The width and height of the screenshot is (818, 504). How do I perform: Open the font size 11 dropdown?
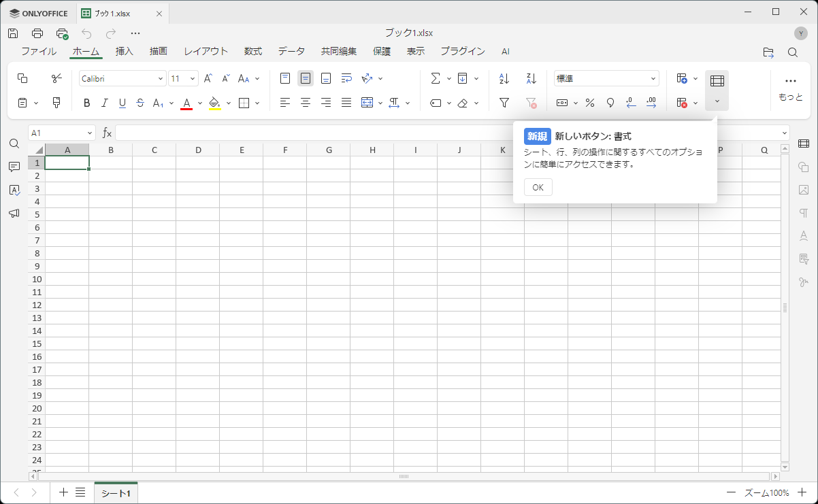193,79
